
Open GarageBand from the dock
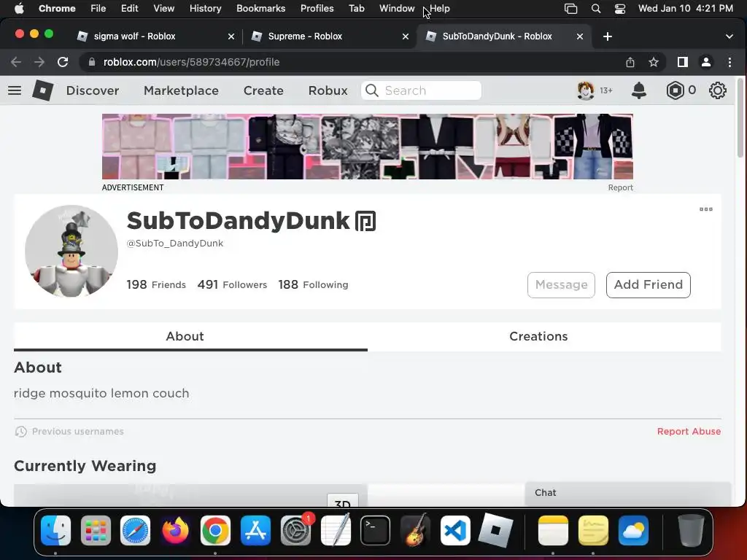[415, 530]
